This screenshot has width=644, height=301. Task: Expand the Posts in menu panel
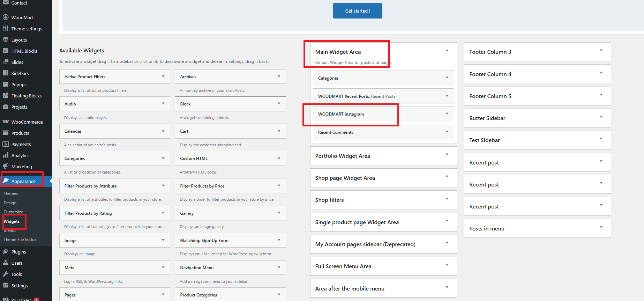pos(601,227)
